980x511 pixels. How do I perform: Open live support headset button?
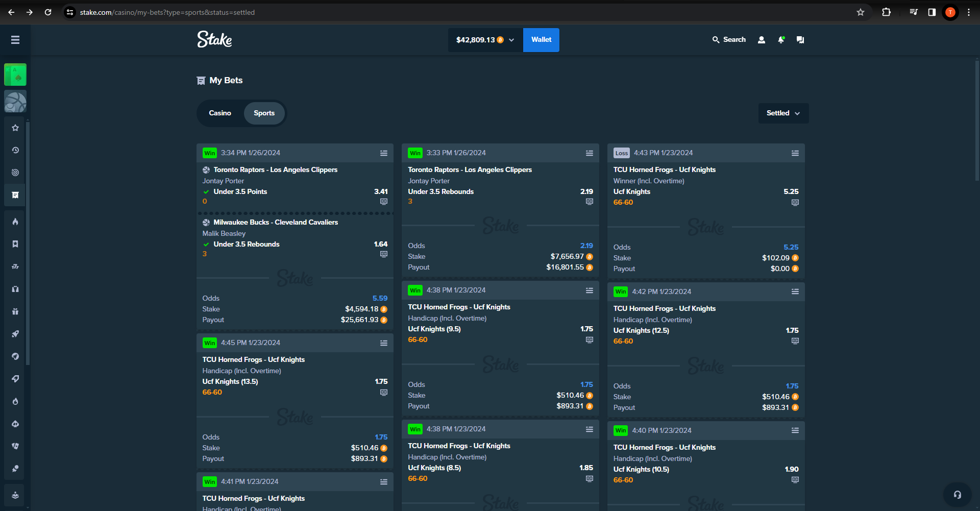[x=958, y=495]
